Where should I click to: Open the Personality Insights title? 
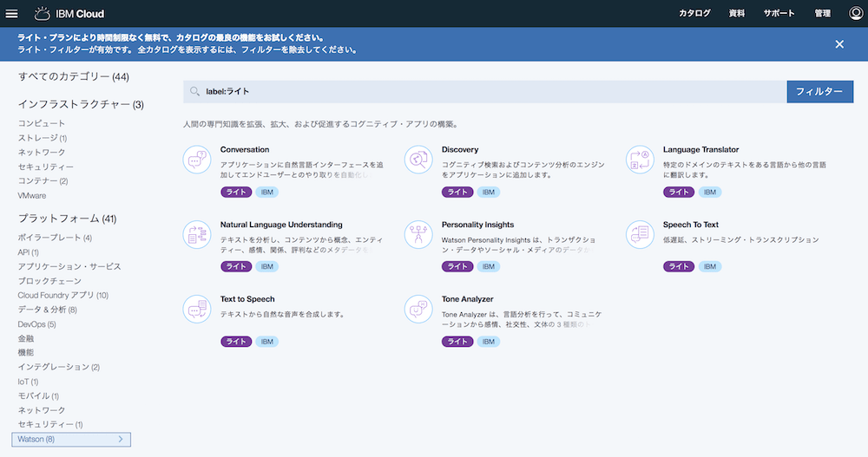pyautogui.click(x=477, y=225)
